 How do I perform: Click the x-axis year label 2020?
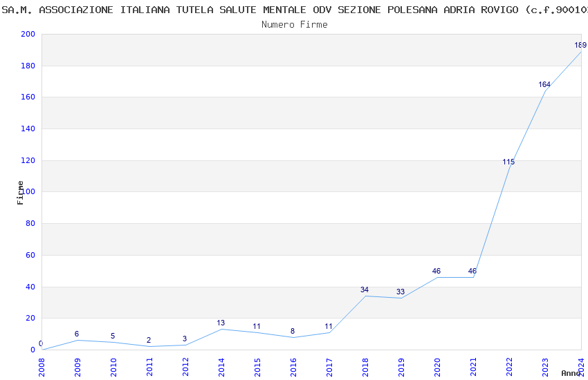[x=437, y=368]
